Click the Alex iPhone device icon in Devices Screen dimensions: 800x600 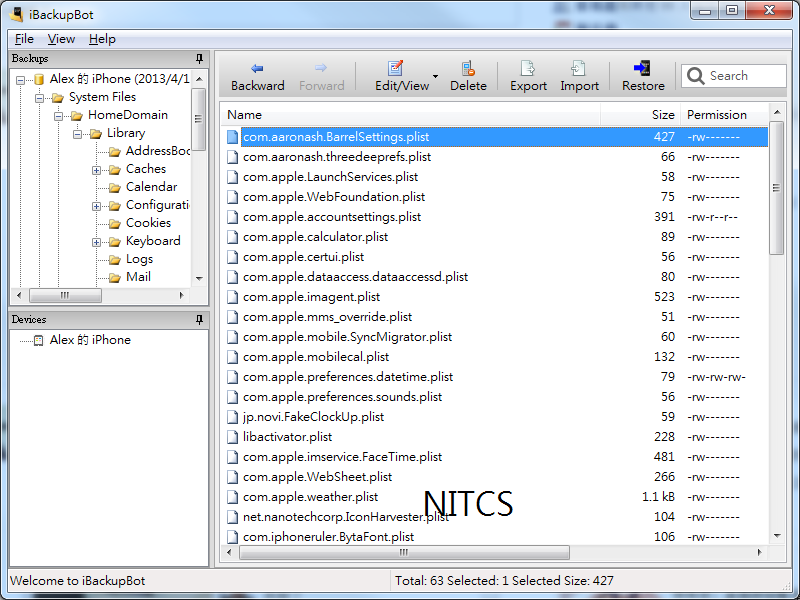click(38, 340)
